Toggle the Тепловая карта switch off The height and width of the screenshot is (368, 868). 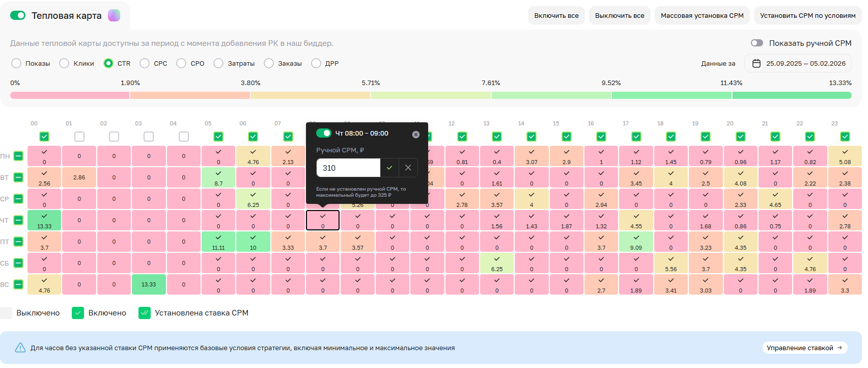click(x=18, y=15)
